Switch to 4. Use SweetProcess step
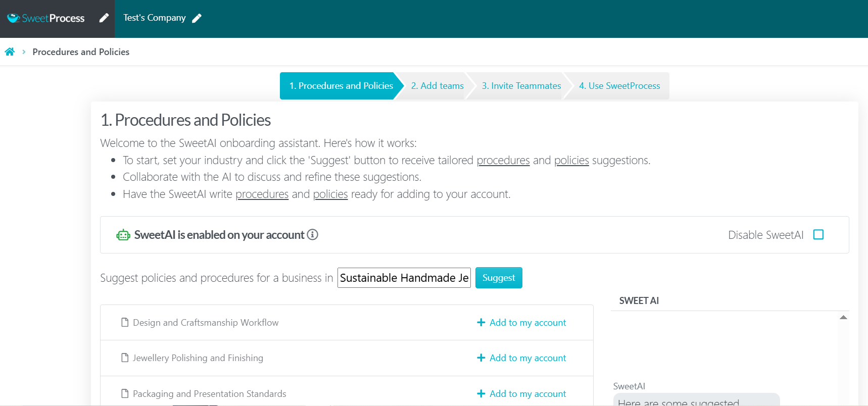The image size is (868, 406). coord(619,86)
